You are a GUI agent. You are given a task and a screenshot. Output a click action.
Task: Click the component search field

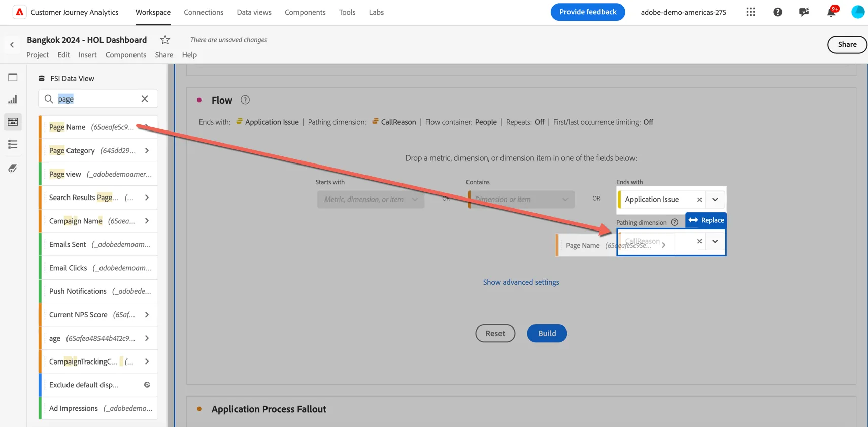[98, 99]
